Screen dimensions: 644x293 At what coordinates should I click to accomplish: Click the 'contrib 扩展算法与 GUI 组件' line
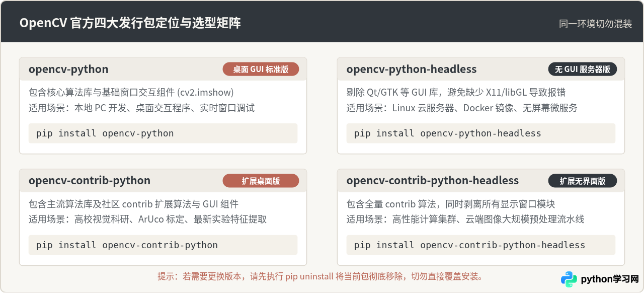point(133,204)
